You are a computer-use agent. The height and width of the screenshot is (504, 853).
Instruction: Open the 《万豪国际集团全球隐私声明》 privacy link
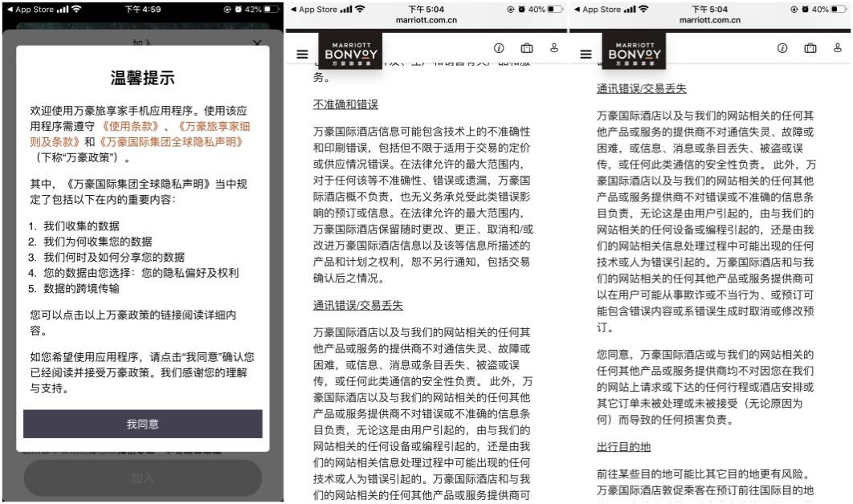tap(170, 142)
